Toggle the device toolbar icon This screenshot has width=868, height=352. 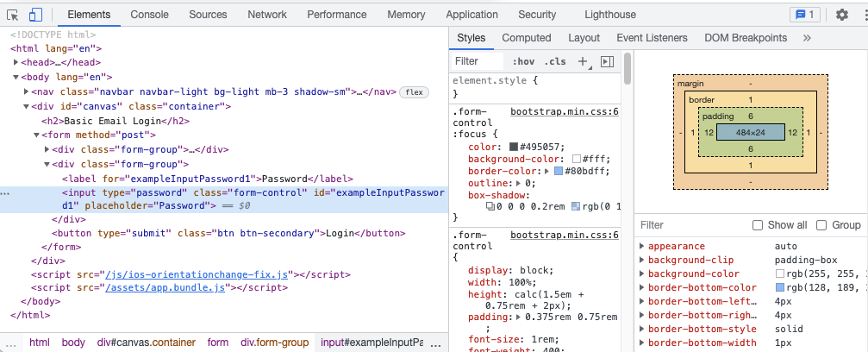tap(36, 15)
